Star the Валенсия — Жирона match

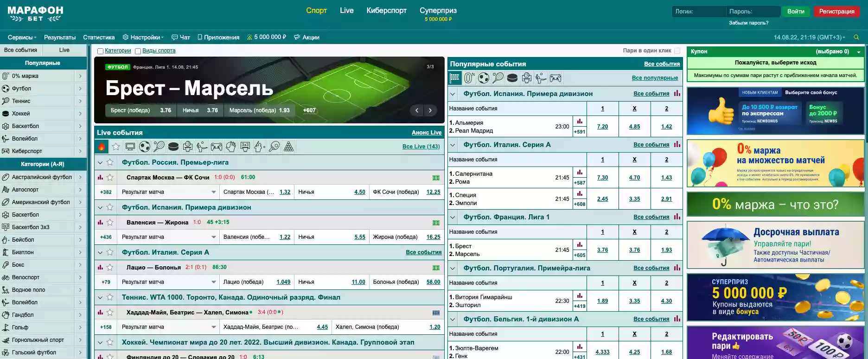tap(110, 222)
